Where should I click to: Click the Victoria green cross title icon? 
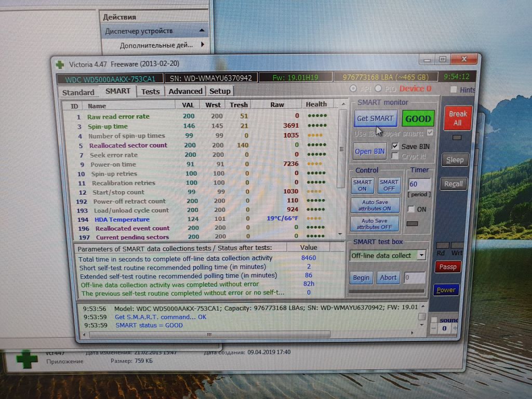(60, 64)
